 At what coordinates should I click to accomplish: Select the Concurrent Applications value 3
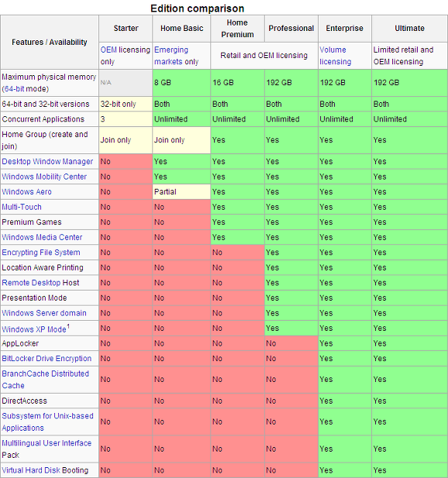(x=126, y=119)
